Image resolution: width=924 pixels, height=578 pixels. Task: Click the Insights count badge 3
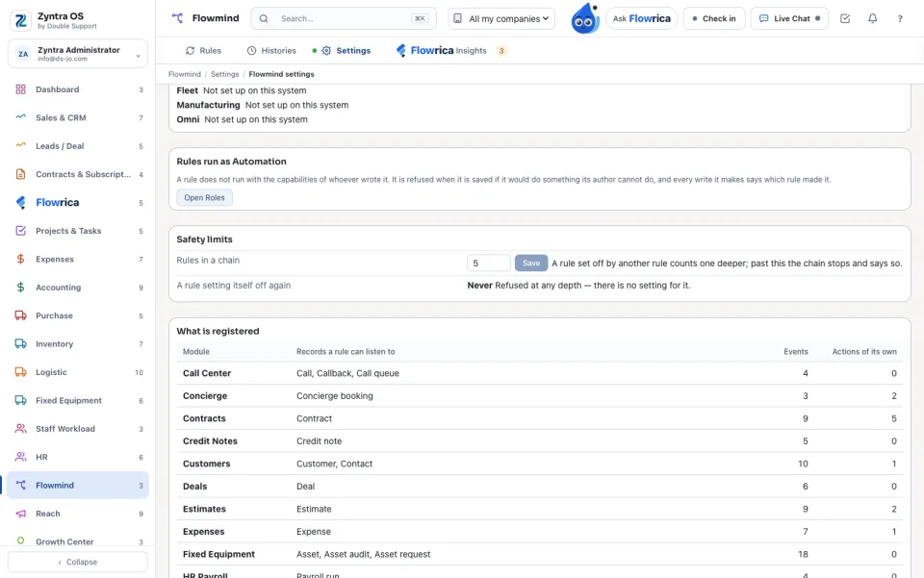(501, 51)
